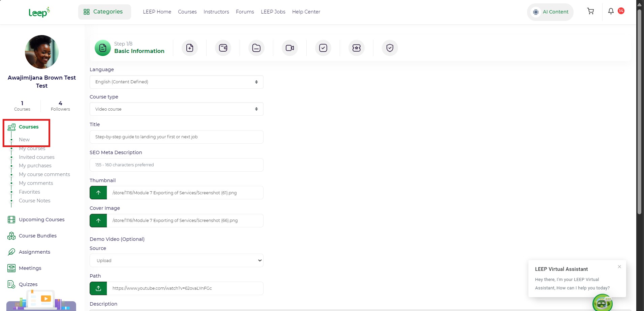The width and height of the screenshot is (644, 311).
Task: Expand the Course type dropdown
Action: [x=176, y=109]
